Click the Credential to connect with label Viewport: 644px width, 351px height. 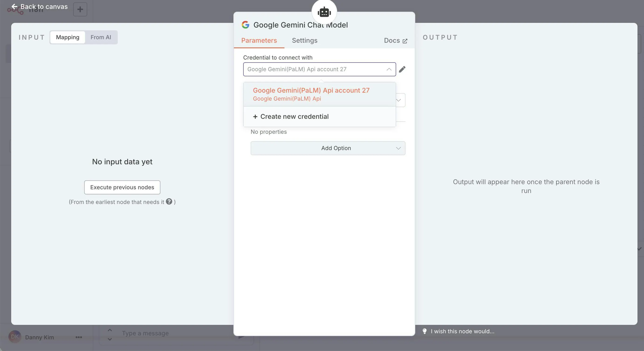pyautogui.click(x=278, y=58)
